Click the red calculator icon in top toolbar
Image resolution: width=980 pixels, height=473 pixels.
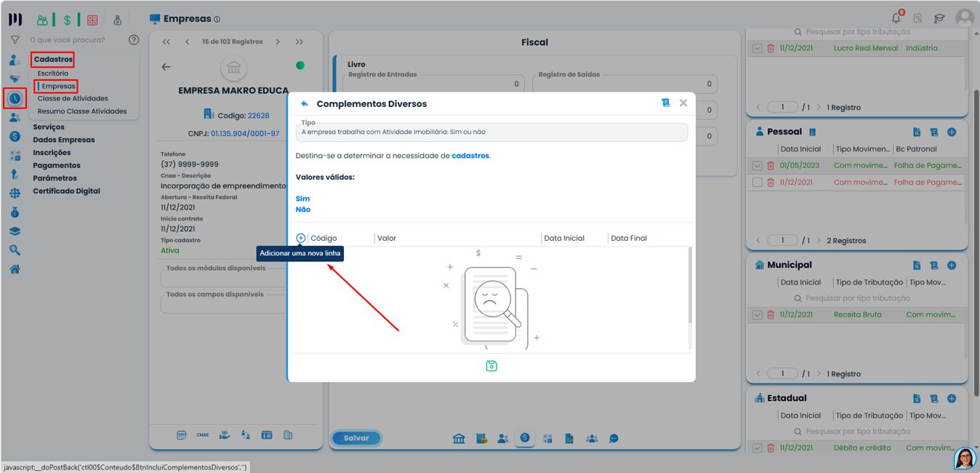[92, 20]
